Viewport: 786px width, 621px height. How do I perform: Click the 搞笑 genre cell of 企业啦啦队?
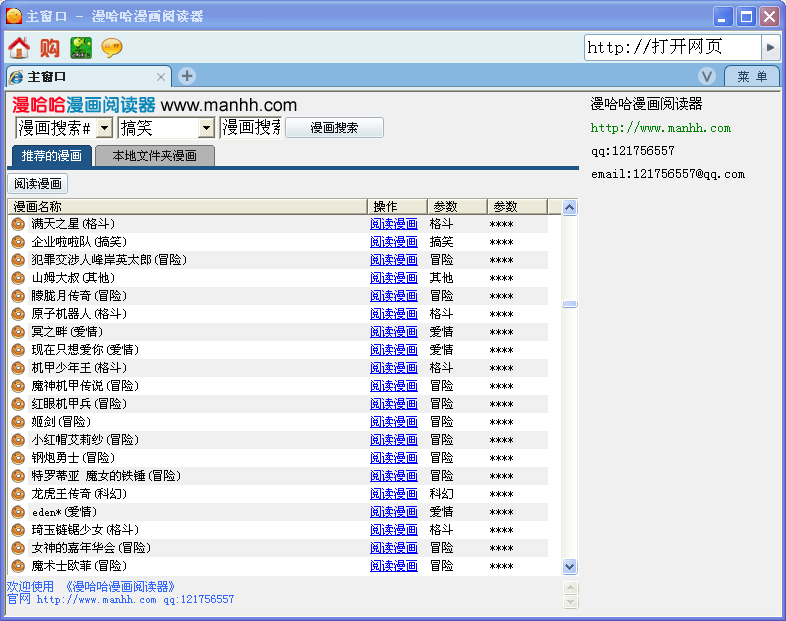pos(442,242)
